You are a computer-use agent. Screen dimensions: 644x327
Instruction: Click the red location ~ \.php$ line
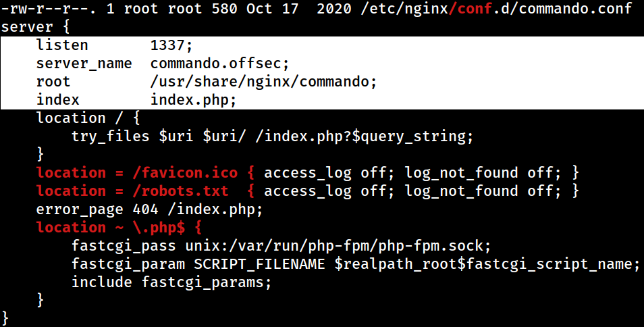click(x=119, y=227)
